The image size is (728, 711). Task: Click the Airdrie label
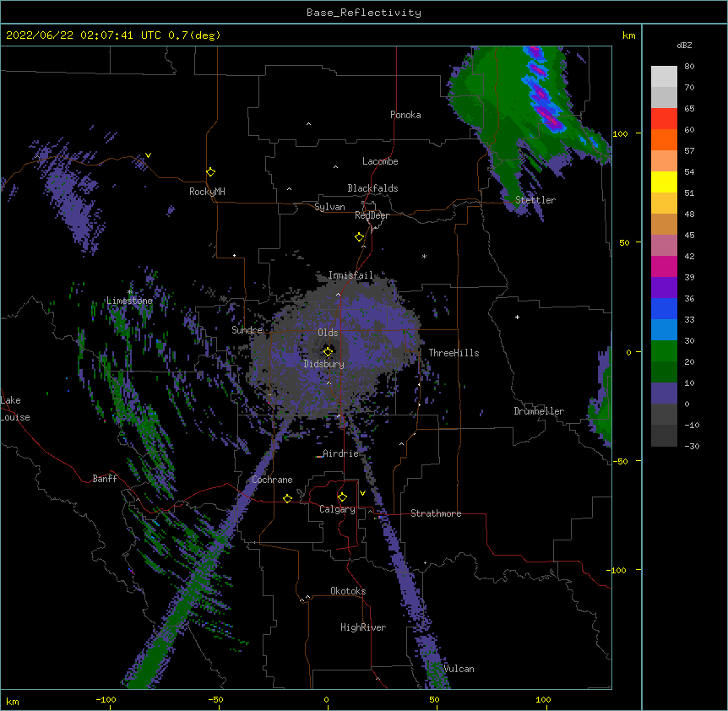point(340,453)
